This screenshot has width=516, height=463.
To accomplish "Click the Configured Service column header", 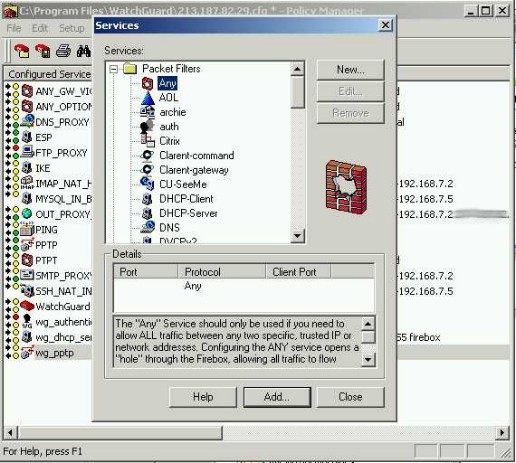I will [x=49, y=74].
